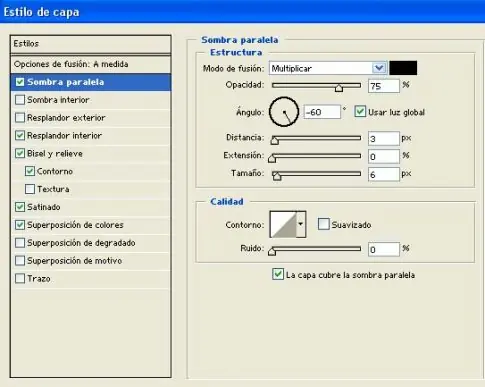The width and height of the screenshot is (485, 387).
Task: Click the Distancia slider handle
Action: pyautogui.click(x=274, y=140)
